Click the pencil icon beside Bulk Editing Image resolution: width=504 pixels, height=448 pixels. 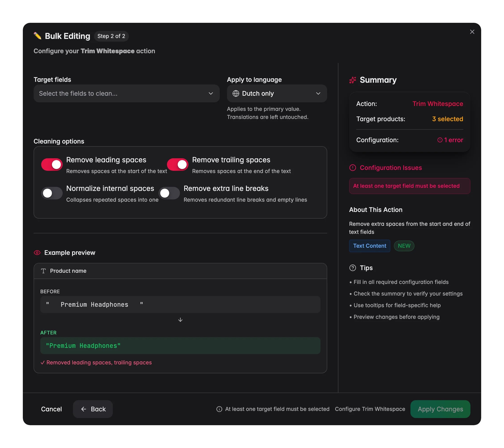37,36
